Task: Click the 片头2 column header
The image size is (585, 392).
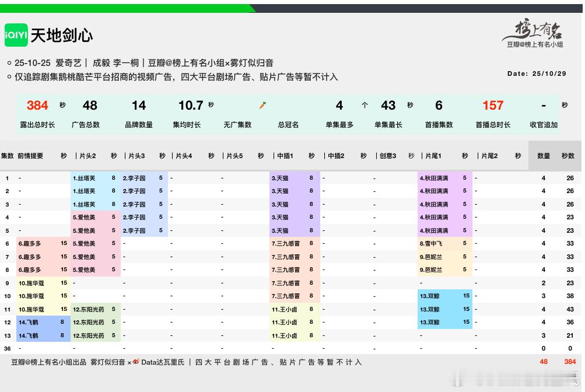Action: 87,156
